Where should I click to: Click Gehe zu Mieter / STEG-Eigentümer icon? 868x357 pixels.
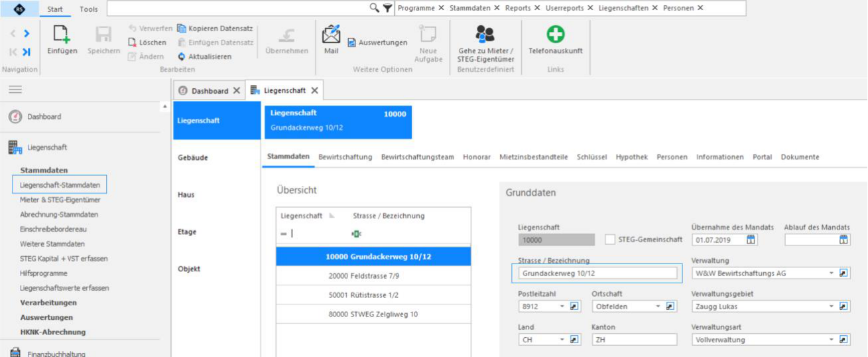click(485, 35)
